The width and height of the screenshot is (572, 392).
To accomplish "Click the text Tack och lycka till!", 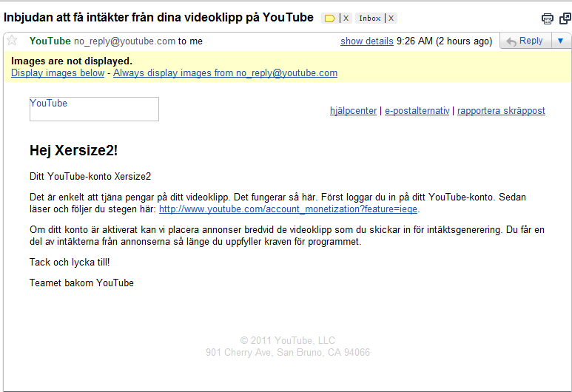I will (70, 262).
